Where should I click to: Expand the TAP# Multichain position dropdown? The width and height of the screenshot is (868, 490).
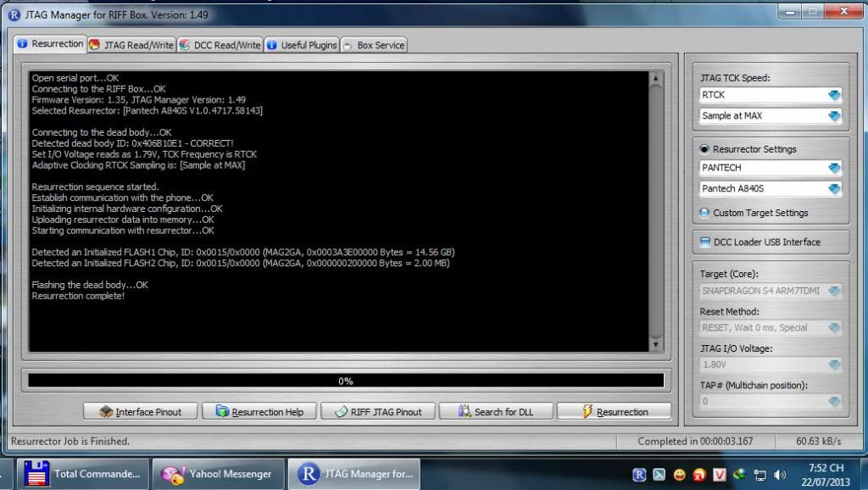834,402
